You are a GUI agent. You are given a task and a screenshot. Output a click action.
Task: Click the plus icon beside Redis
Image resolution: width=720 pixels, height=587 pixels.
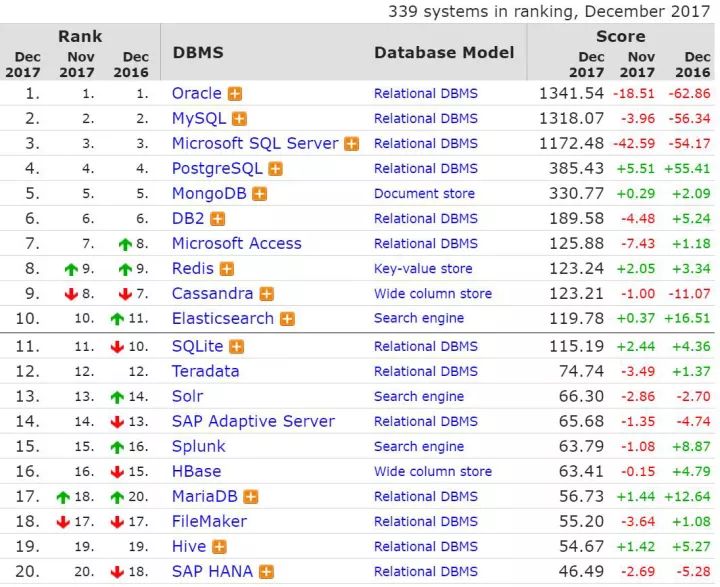[x=227, y=269]
